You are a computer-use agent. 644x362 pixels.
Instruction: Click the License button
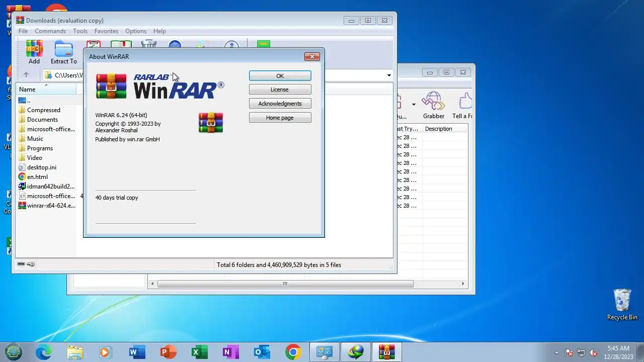pos(280,89)
